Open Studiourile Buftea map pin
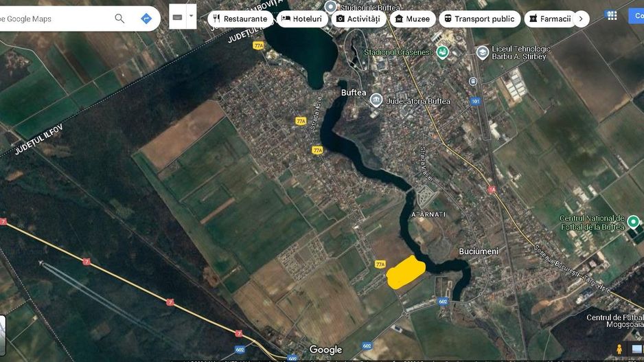 click(x=331, y=7)
